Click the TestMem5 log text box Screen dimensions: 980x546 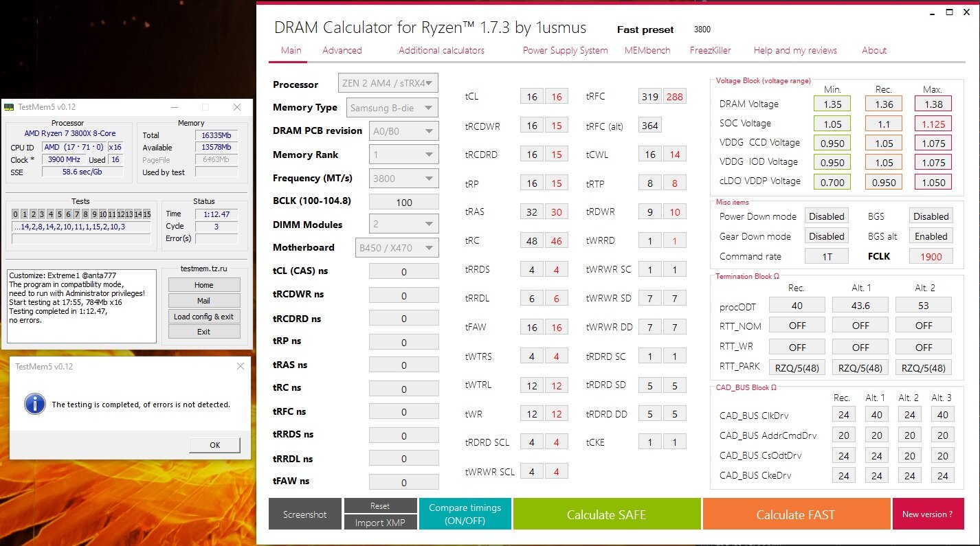(82, 306)
